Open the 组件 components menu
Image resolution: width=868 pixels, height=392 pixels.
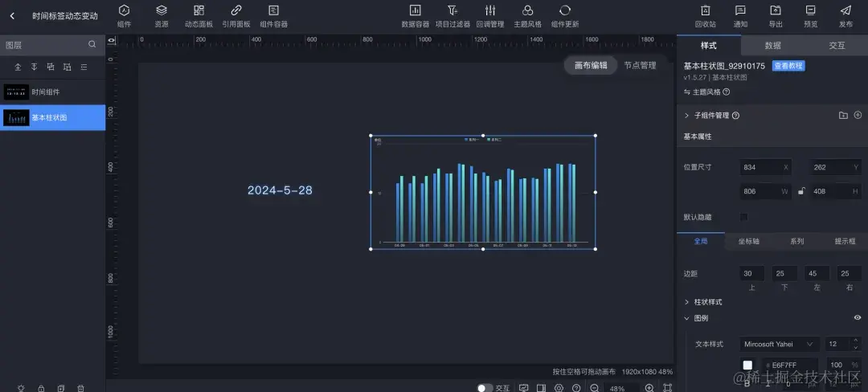[125, 16]
